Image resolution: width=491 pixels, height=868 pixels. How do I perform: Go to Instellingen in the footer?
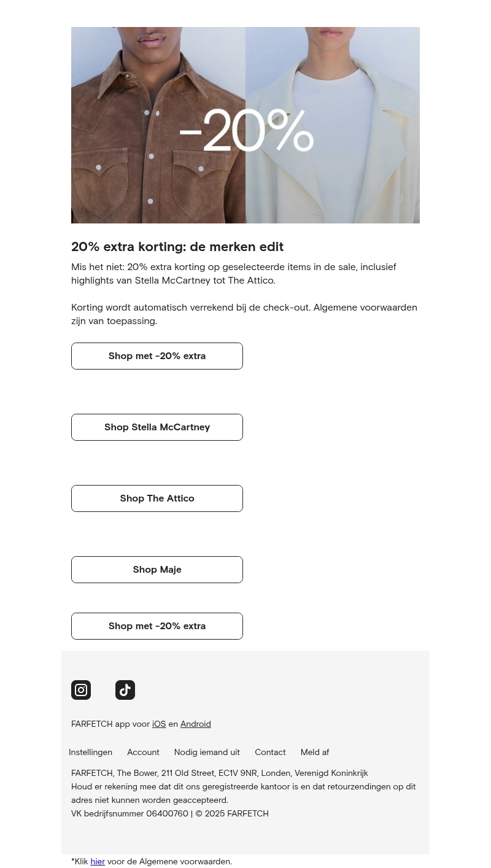pos(90,753)
